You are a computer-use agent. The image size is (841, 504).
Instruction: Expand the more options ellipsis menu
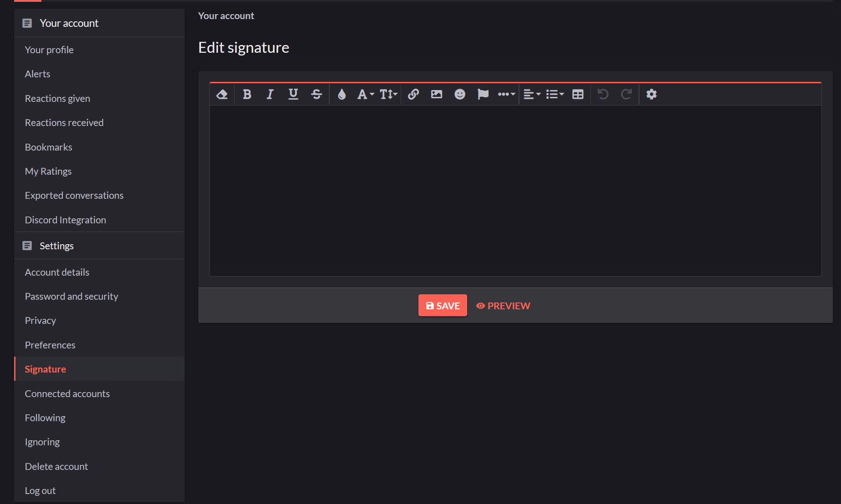[x=506, y=94]
